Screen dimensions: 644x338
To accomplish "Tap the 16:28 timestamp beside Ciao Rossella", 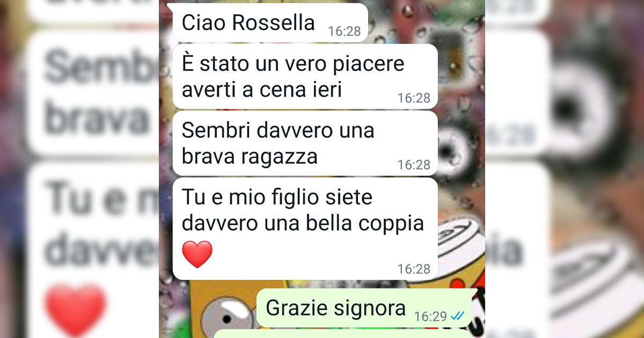I will (345, 31).
